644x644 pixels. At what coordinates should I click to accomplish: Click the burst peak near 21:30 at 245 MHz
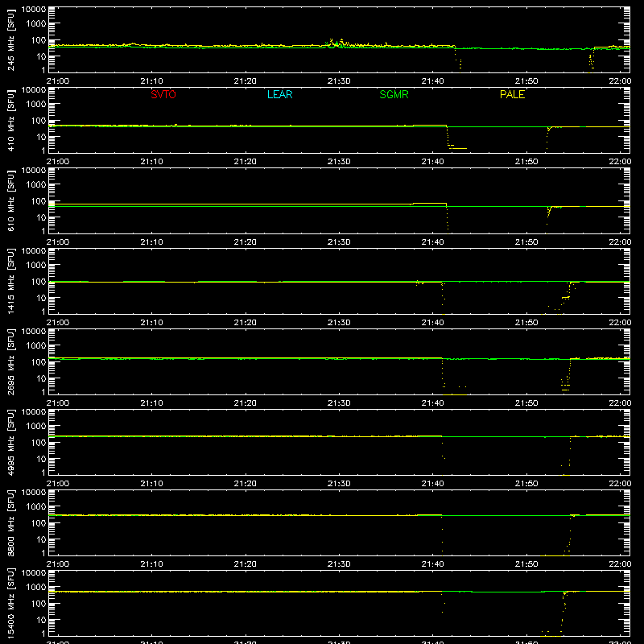pos(336,43)
